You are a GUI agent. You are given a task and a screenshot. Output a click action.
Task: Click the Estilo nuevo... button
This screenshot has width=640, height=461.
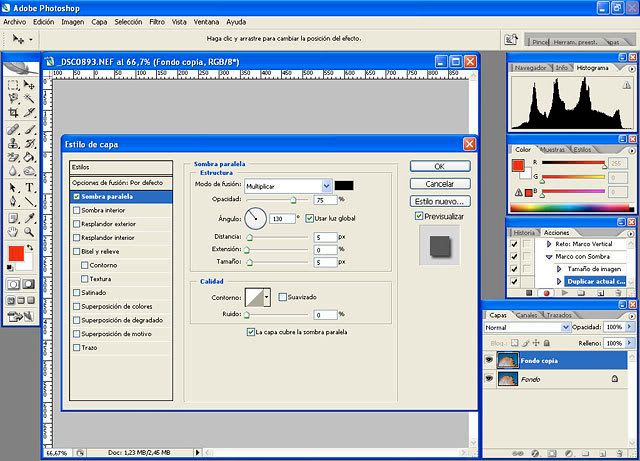[x=440, y=201]
